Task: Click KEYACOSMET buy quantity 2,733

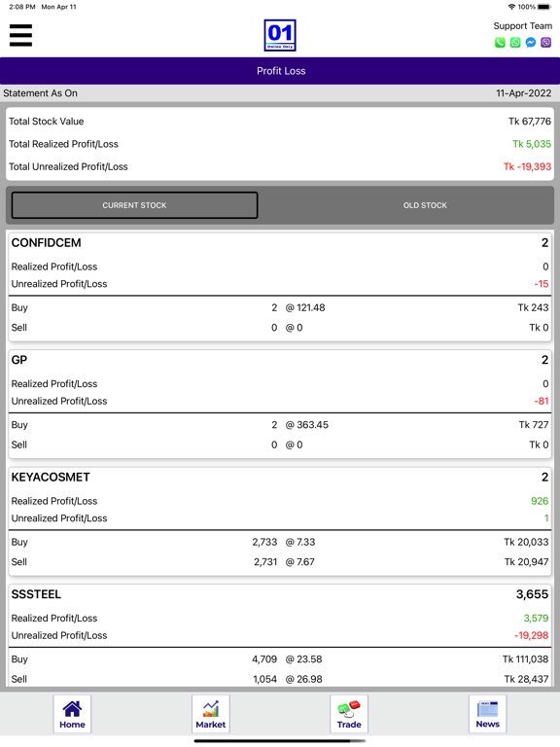Action: (x=264, y=542)
